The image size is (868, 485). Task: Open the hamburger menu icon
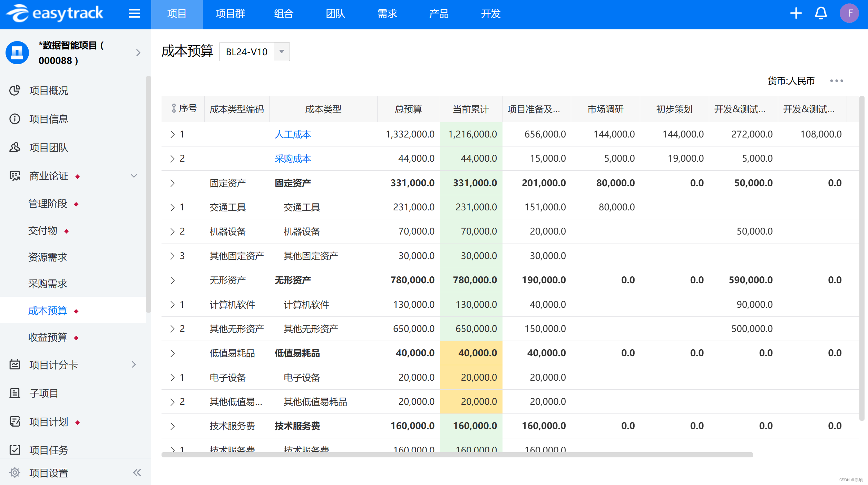click(134, 13)
